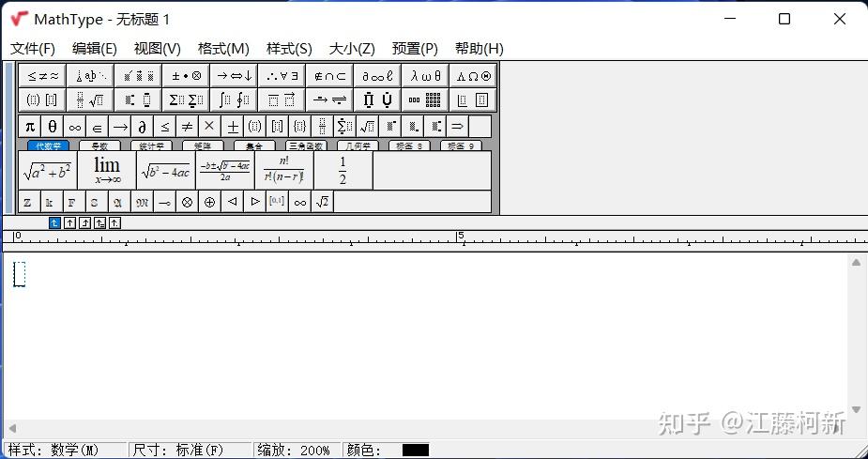The height and width of the screenshot is (459, 868).
Task: Select the center tab stop marker
Action: coord(69,223)
